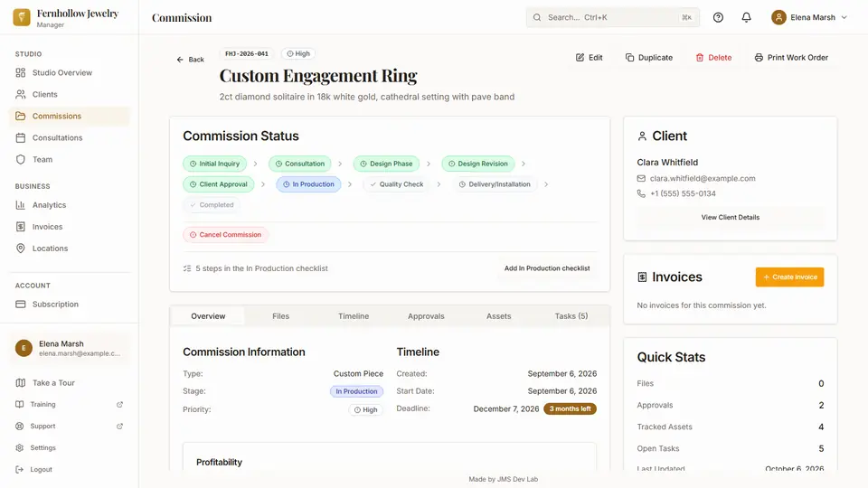Click the Invoices card header icon

tap(642, 277)
